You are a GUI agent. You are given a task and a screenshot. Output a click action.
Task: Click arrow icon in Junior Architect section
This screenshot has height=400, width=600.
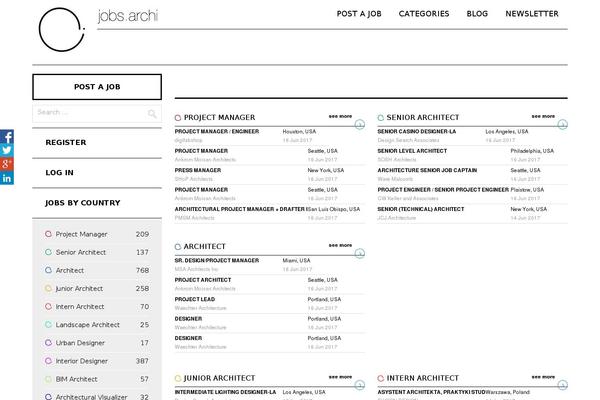tap(359, 385)
